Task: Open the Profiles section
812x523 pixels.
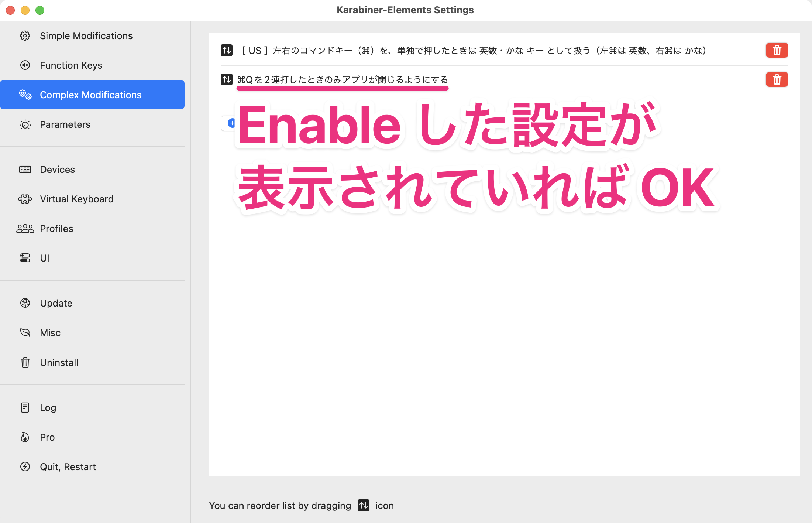Action: point(56,228)
